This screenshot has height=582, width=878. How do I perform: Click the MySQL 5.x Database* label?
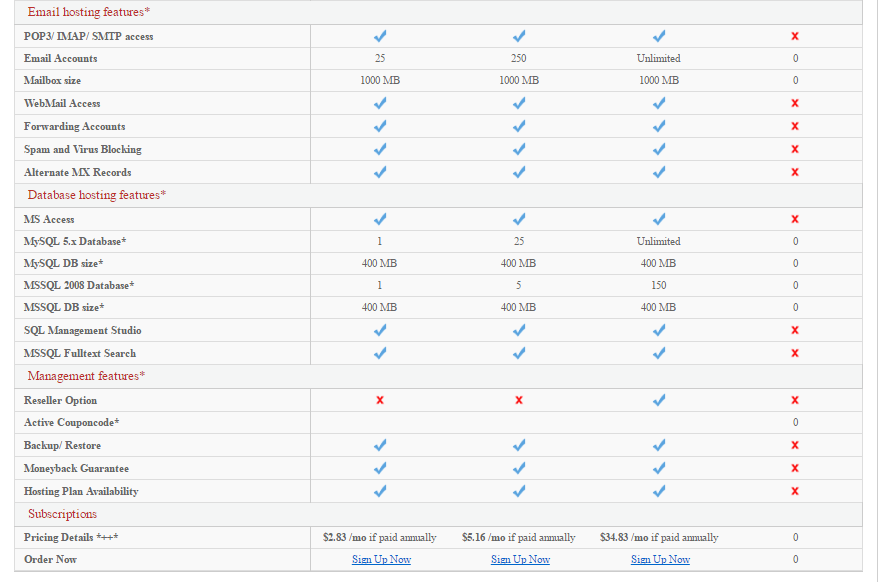[75, 241]
